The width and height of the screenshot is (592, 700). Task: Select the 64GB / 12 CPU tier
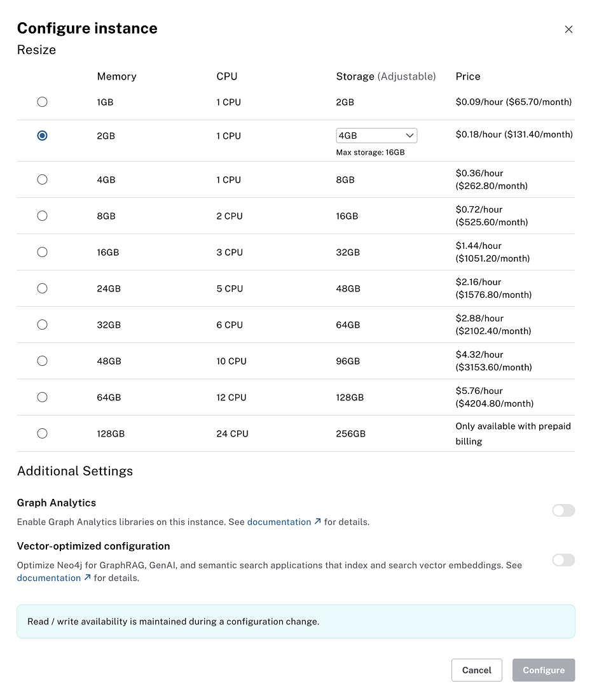coord(42,397)
